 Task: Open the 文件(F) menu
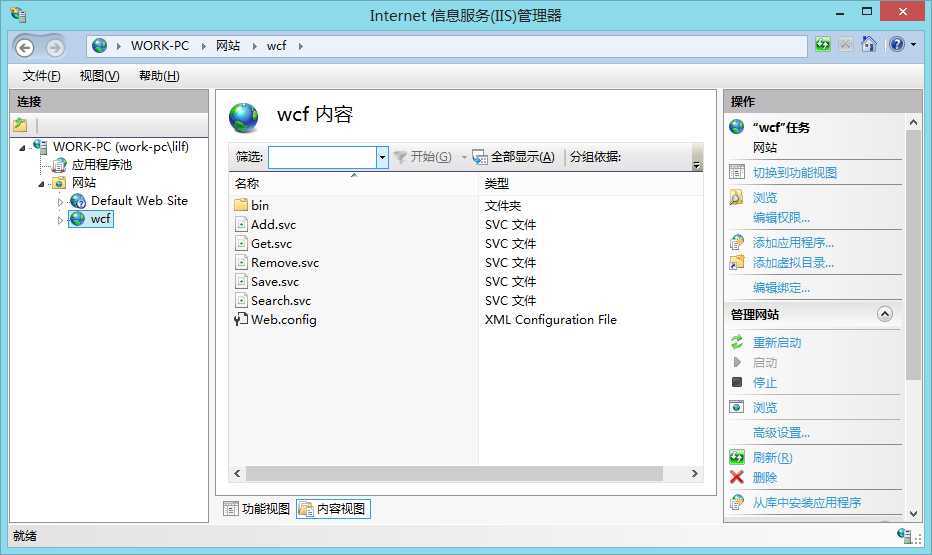pos(41,76)
